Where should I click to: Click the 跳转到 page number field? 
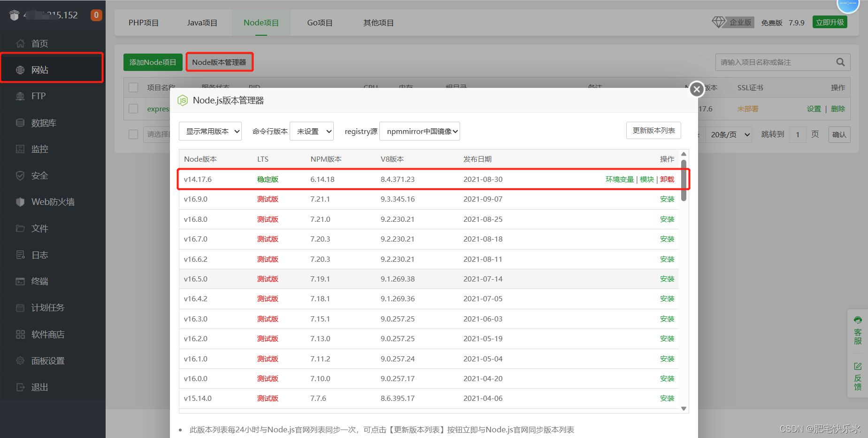coord(798,134)
